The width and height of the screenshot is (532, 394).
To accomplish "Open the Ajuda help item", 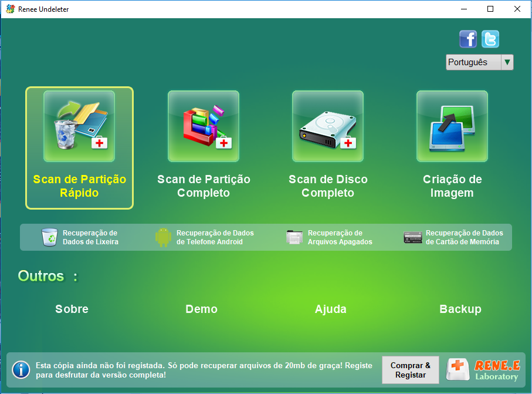I will coord(331,309).
